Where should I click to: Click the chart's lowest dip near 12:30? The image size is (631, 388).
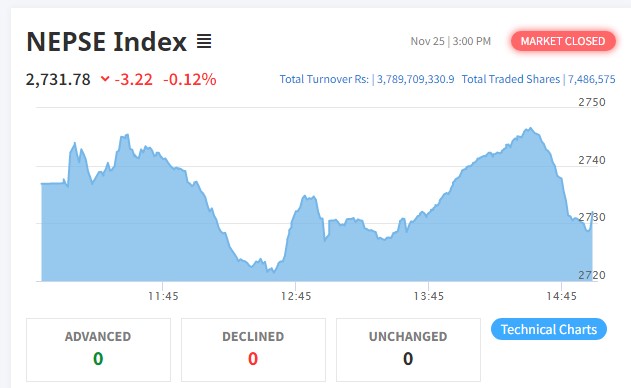click(x=270, y=270)
